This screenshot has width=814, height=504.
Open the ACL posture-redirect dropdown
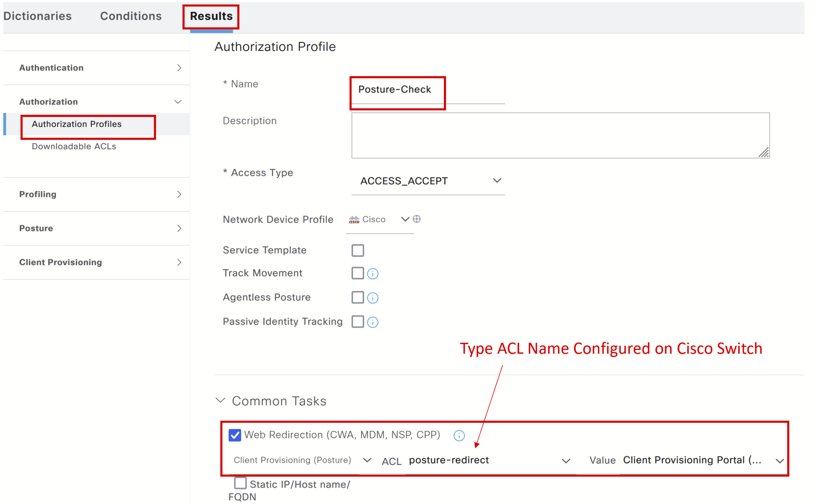click(566, 461)
